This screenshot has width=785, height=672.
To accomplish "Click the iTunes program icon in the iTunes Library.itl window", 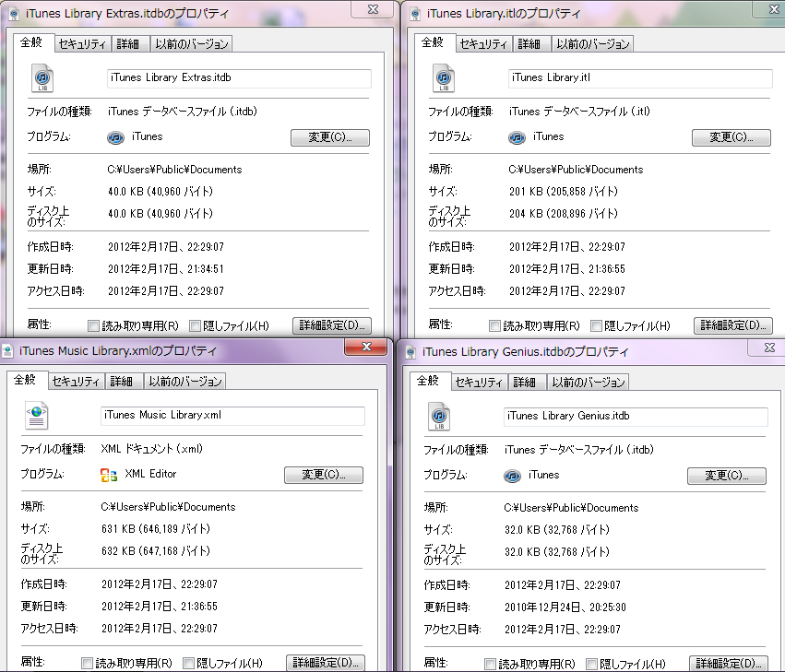I will click(517, 137).
